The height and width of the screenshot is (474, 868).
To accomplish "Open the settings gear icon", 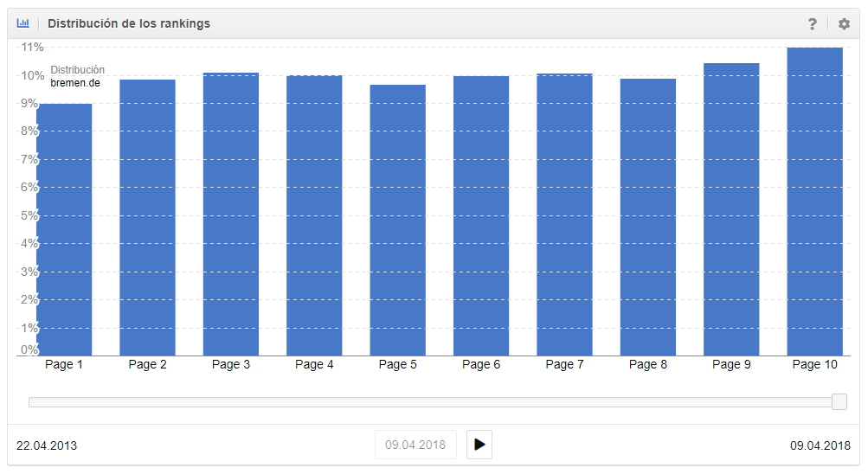I will (844, 24).
